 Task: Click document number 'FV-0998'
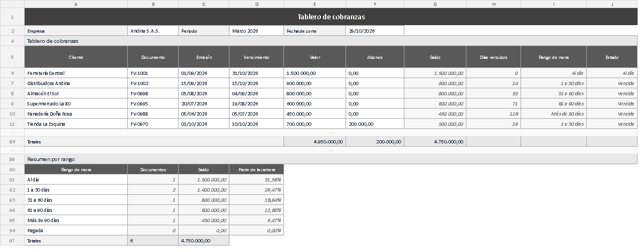pyautogui.click(x=153, y=94)
